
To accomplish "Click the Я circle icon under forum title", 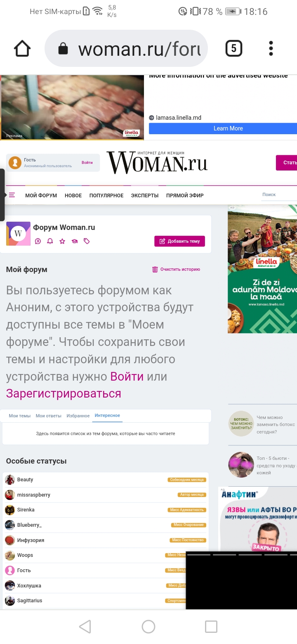I will (38, 241).
